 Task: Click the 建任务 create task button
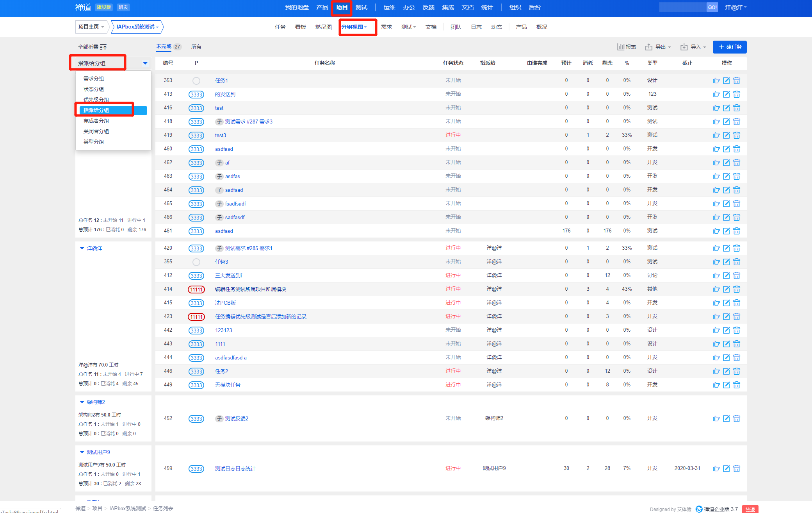click(729, 47)
